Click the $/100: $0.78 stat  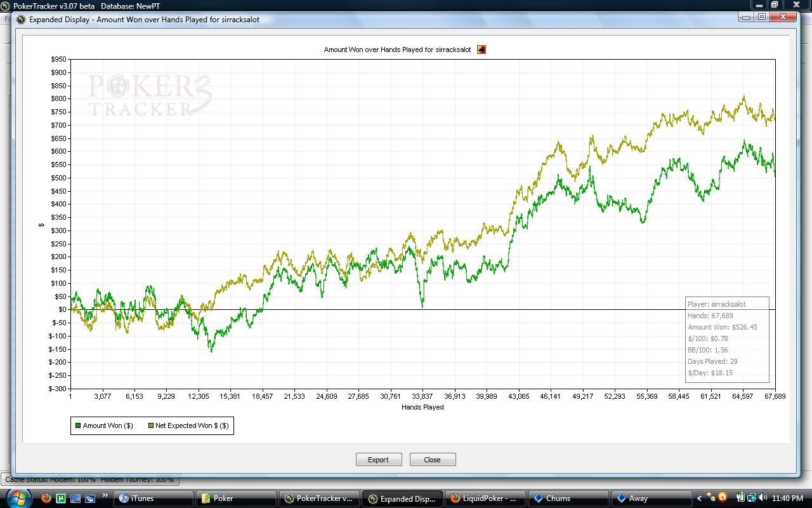[x=708, y=338]
